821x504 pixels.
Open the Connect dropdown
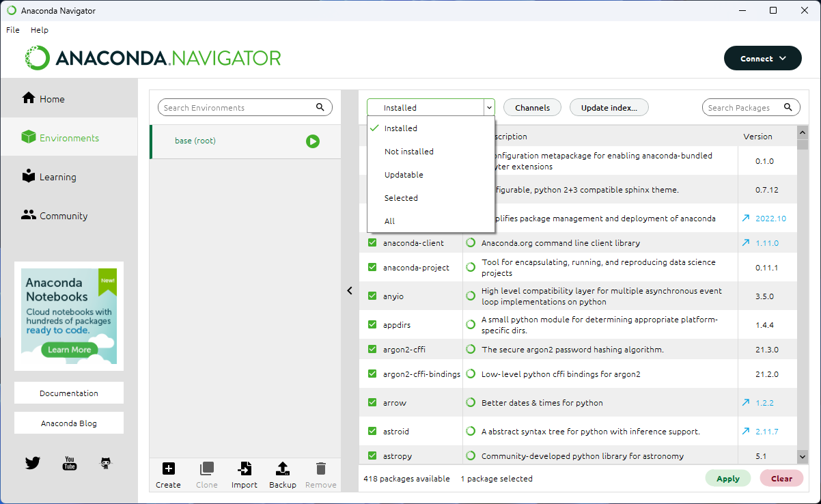[762, 58]
